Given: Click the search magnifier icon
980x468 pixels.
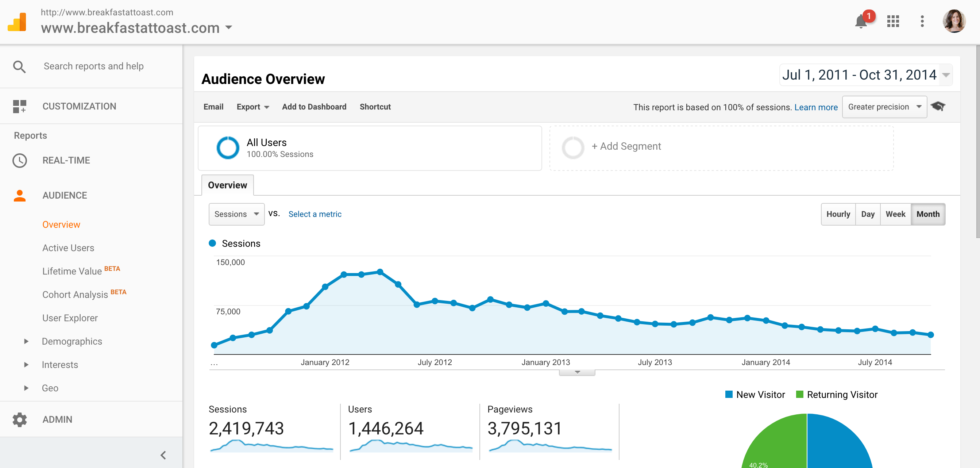Looking at the screenshot, I should pos(19,67).
